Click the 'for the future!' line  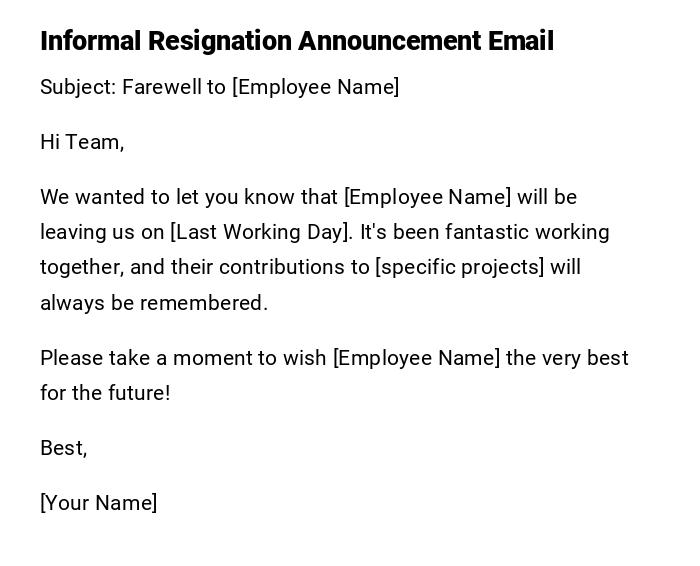(x=105, y=393)
